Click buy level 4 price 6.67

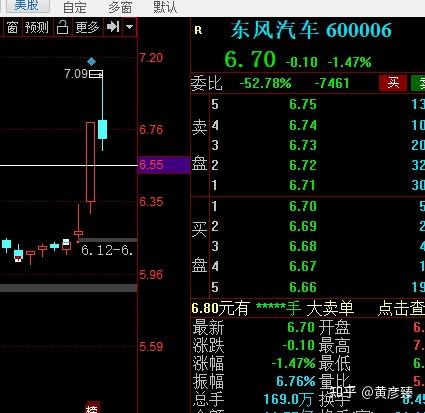pyautogui.click(x=303, y=266)
